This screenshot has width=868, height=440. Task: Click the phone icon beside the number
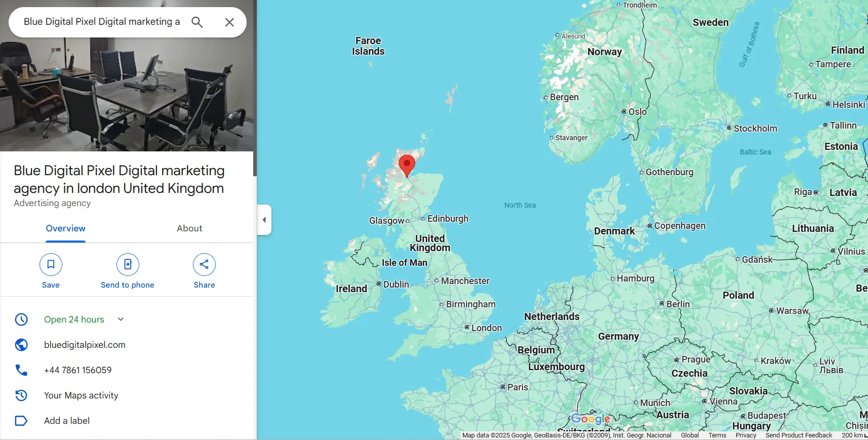(x=21, y=370)
